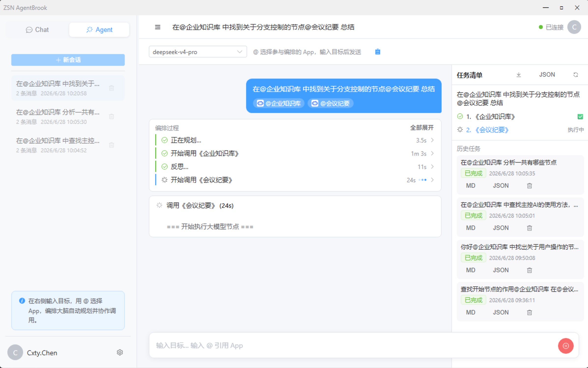This screenshot has width=588, height=368.
Task: Export JSON for 找出关于用户操作 task
Action: click(x=501, y=270)
